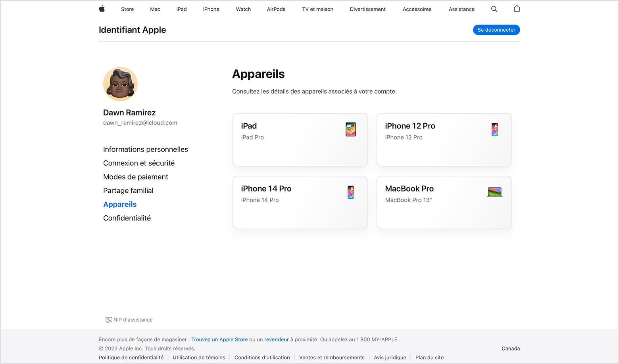Open the Mac menu
The width and height of the screenshot is (619, 364).
coord(155,9)
